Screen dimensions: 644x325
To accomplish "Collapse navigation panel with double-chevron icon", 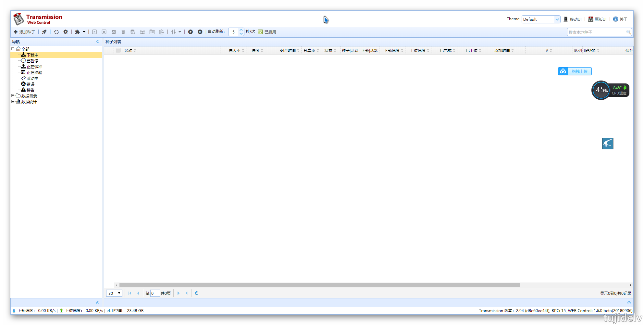I will 98,42.
